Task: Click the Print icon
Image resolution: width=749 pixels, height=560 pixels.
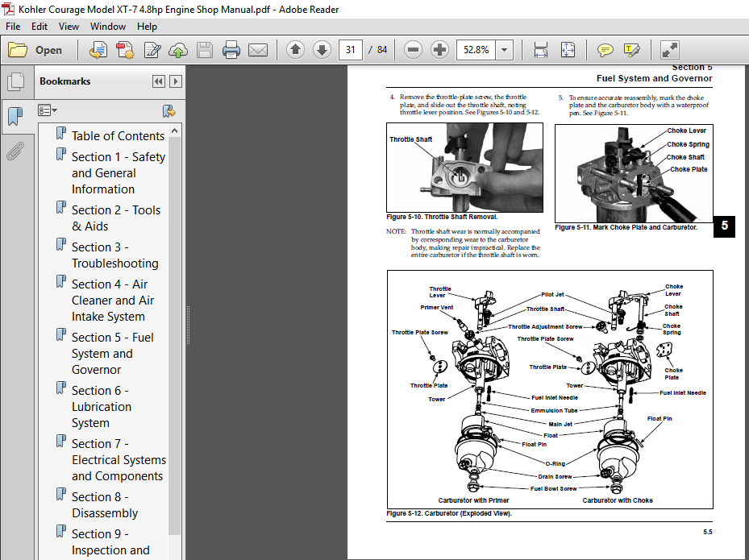Action: pos(231,50)
